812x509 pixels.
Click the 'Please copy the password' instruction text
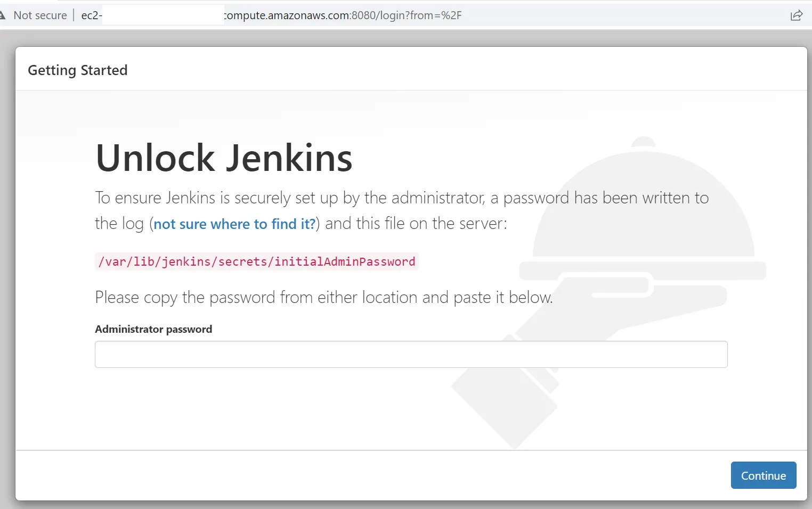(x=324, y=298)
